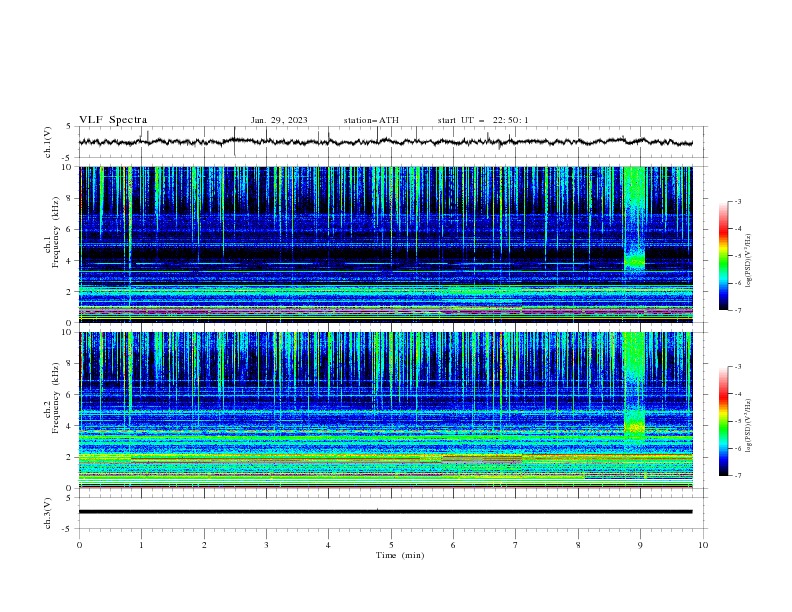Click the "Time (min)" x-axis label
This screenshot has width=792, height=612.
(x=400, y=555)
